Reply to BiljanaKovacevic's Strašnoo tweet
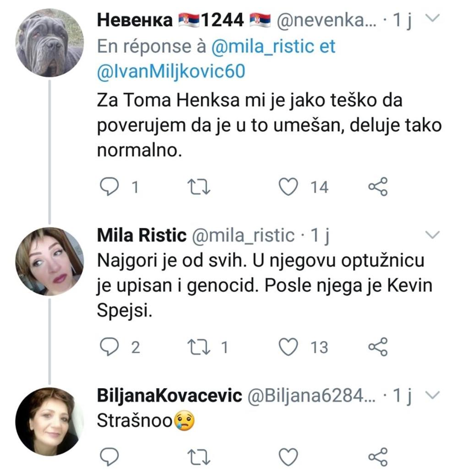This screenshot has height=476, width=458. coord(110,456)
